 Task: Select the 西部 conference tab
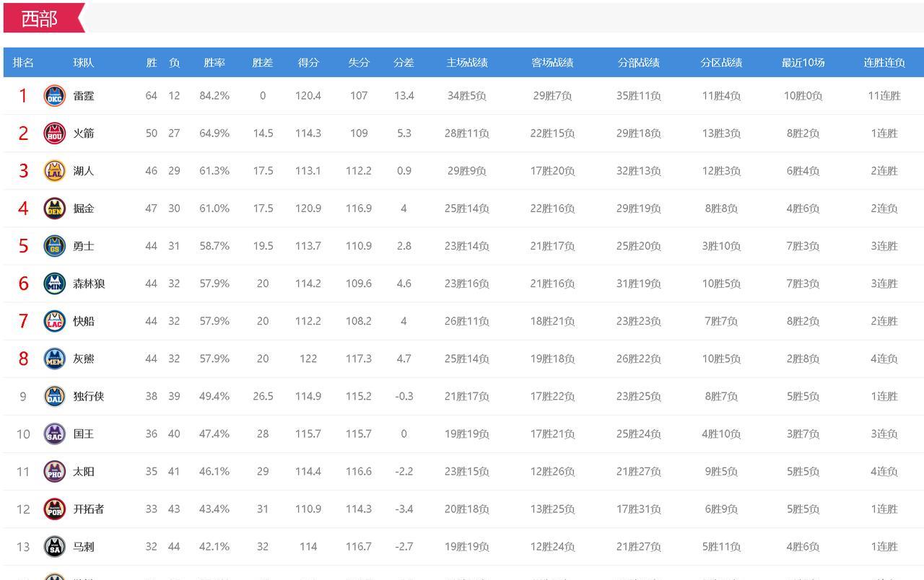40,19
